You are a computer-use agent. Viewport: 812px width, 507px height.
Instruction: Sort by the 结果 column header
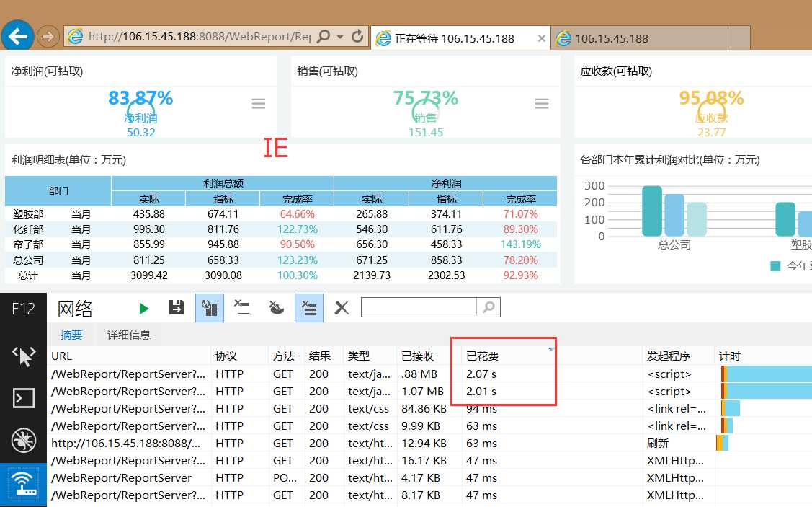point(324,356)
